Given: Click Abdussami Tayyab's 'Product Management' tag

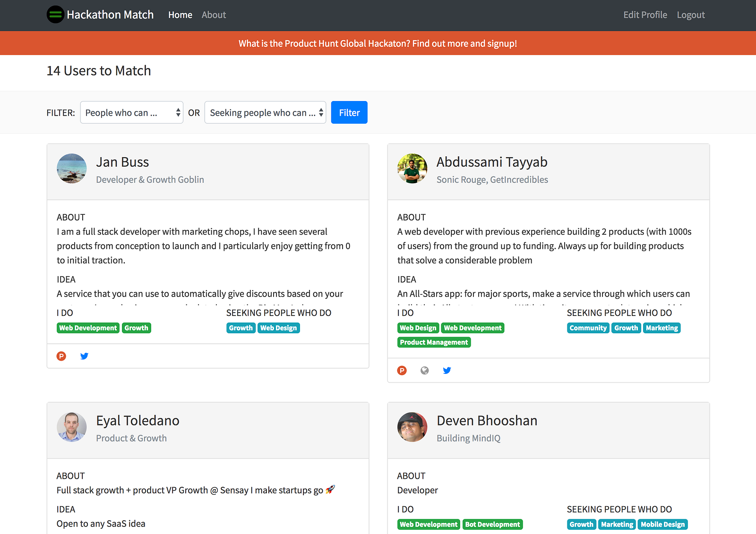Looking at the screenshot, I should [434, 342].
